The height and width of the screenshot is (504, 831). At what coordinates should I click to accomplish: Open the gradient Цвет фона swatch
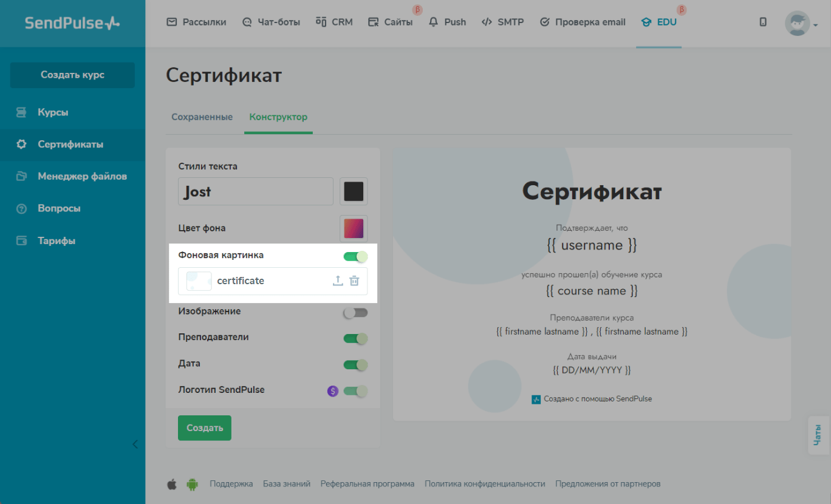(x=354, y=228)
